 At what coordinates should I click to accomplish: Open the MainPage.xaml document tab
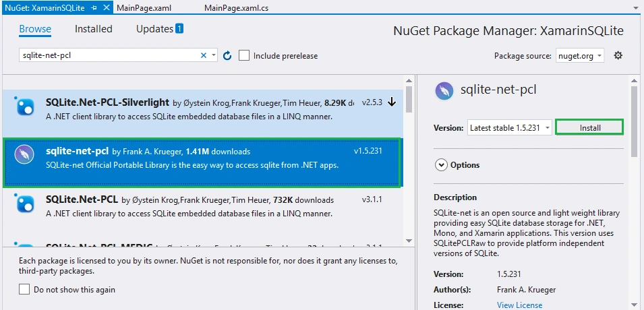tap(144, 8)
